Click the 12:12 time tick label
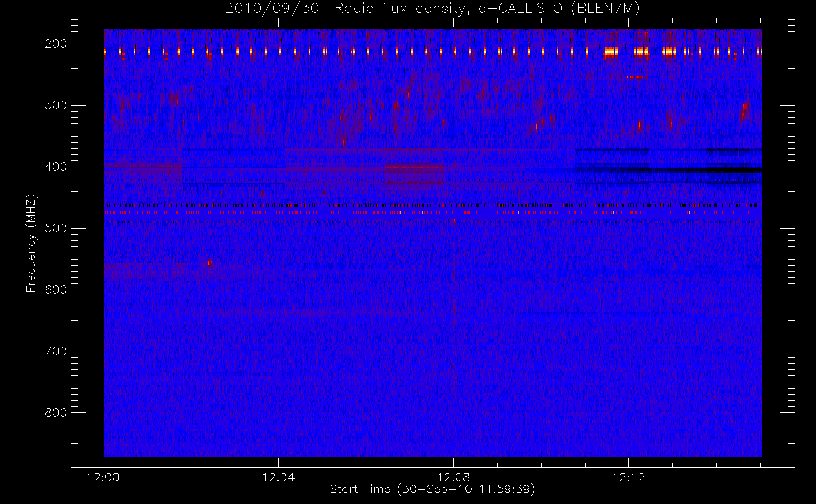This screenshot has height=504, width=816. pyautogui.click(x=629, y=478)
